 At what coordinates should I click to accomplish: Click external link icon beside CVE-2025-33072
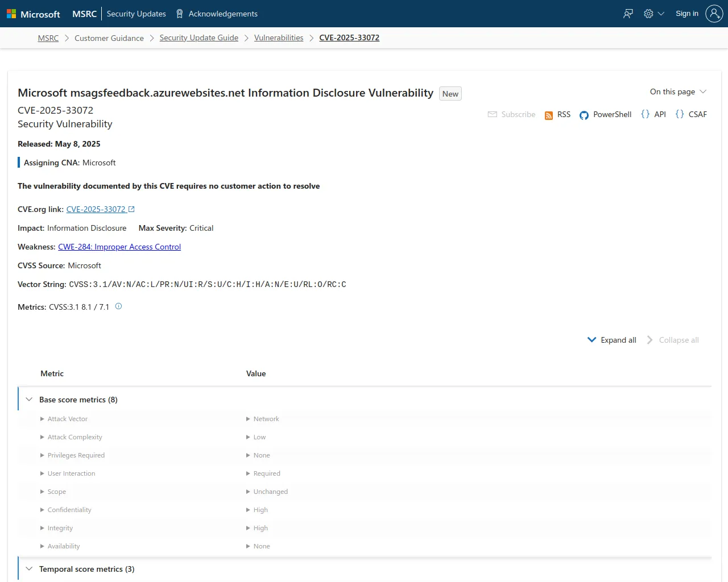pyautogui.click(x=131, y=209)
